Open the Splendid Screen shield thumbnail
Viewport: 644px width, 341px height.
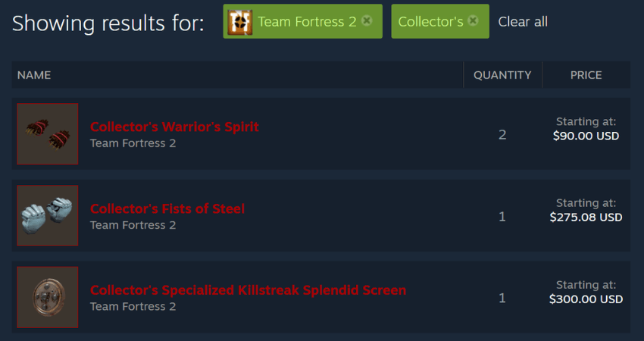48,297
